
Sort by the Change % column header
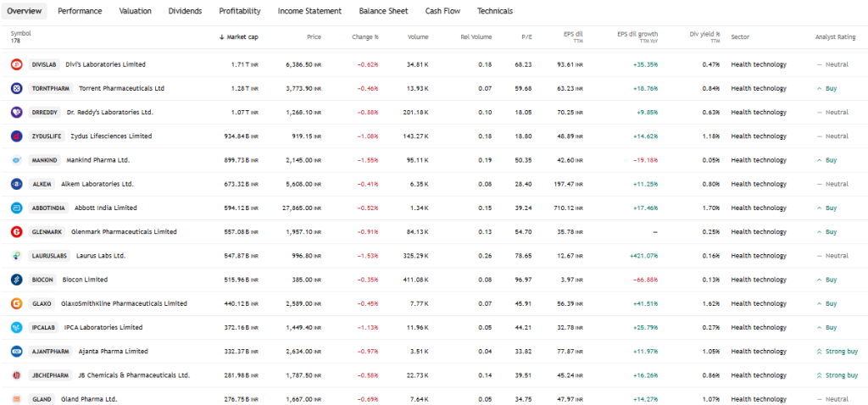364,37
